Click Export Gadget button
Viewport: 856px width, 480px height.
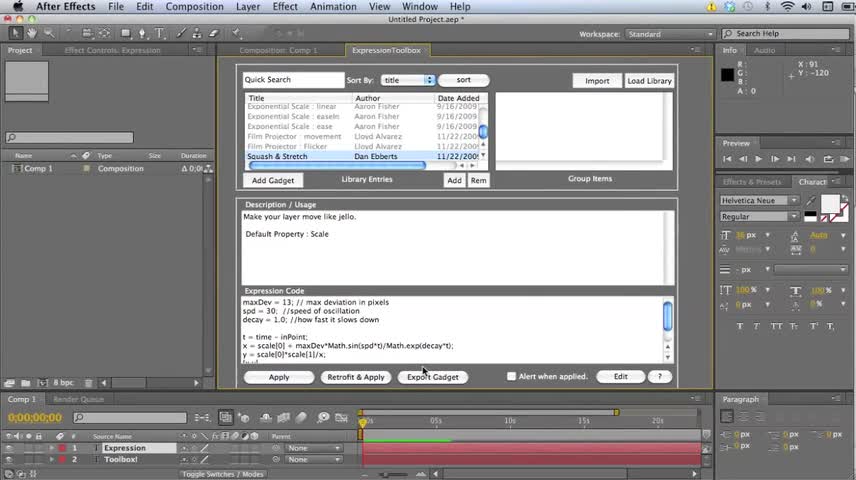432,377
